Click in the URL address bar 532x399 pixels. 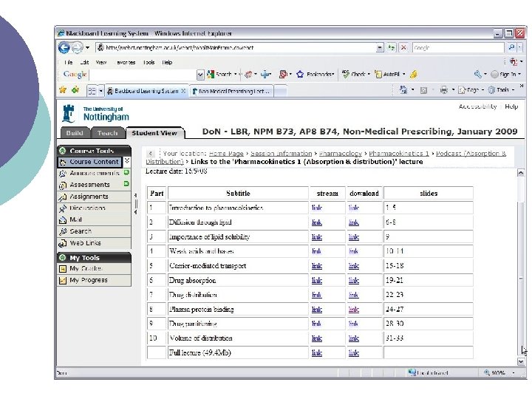coord(236,48)
